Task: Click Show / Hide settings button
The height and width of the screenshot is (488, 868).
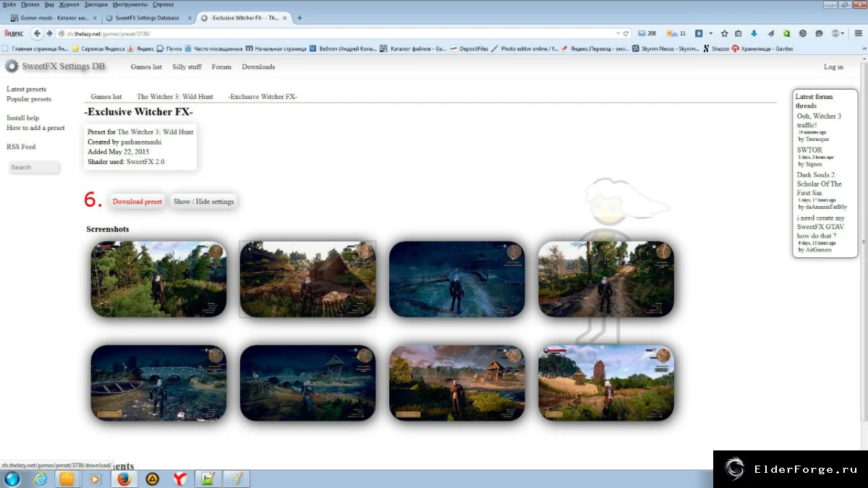Action: tap(204, 202)
